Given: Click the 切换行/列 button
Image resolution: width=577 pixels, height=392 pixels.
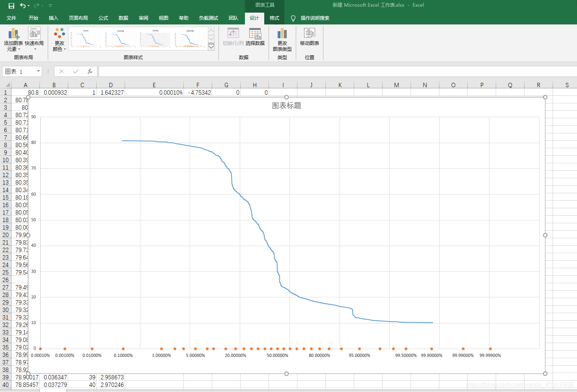Looking at the screenshot, I should [233, 37].
